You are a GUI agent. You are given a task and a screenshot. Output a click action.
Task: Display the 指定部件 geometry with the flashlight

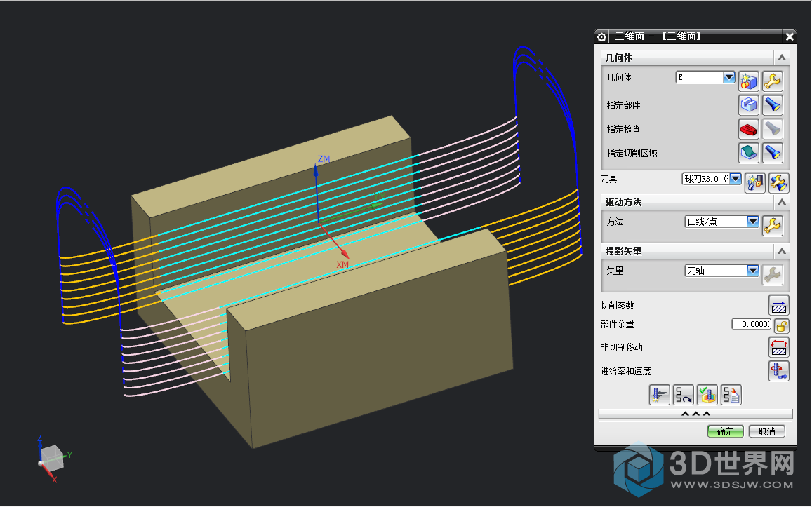click(x=772, y=105)
